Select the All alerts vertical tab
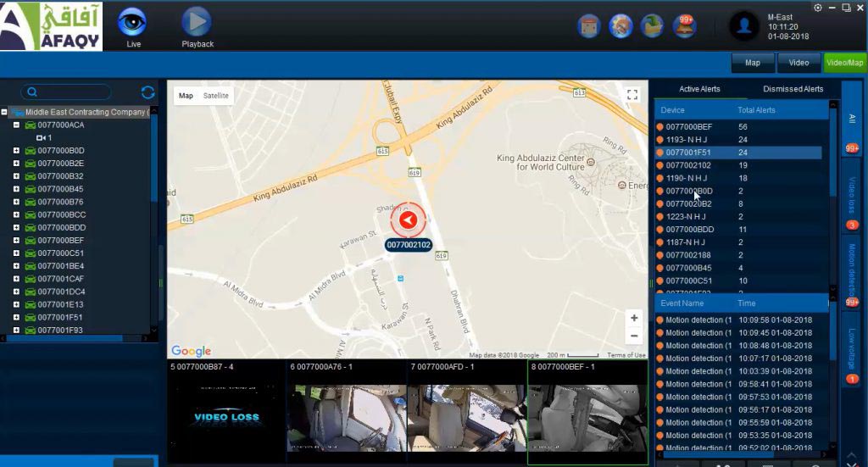This screenshot has height=467, width=868. 851,119
